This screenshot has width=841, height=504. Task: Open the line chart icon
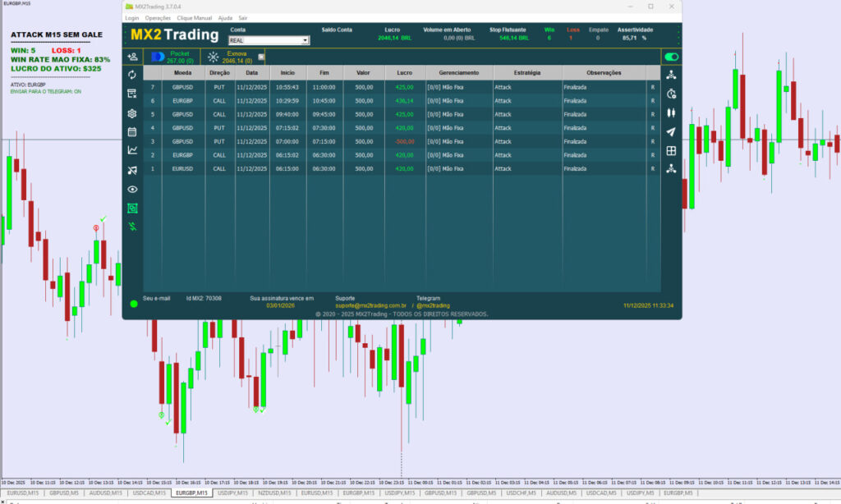pos(132,150)
